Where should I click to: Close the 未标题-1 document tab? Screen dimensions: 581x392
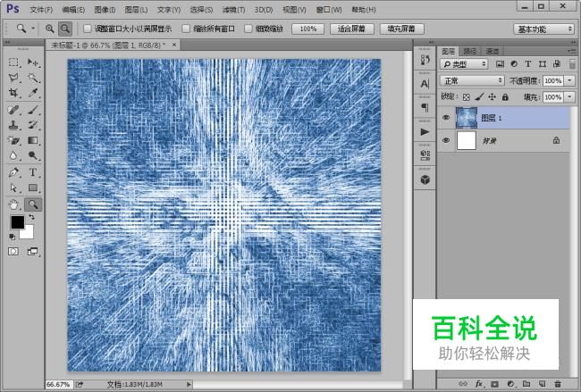(174, 45)
